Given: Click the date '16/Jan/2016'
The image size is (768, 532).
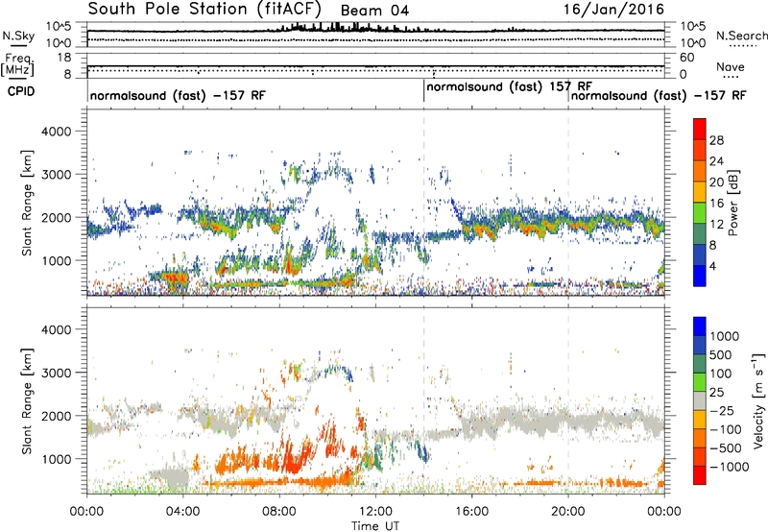Looking at the screenshot, I should [x=613, y=10].
